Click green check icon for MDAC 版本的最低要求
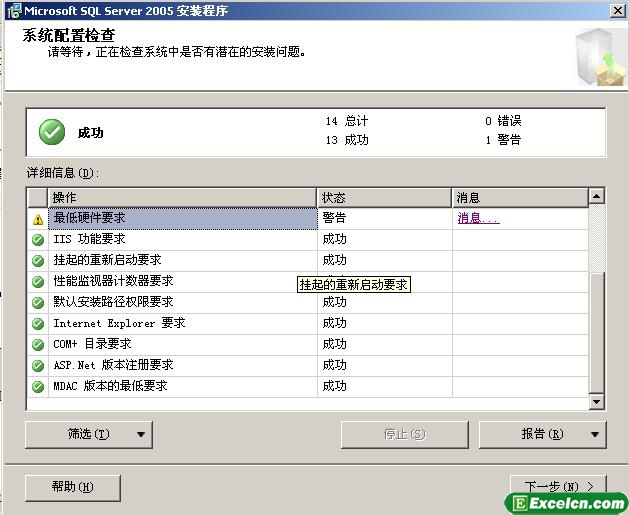The width and height of the screenshot is (629, 515). pyautogui.click(x=38, y=386)
